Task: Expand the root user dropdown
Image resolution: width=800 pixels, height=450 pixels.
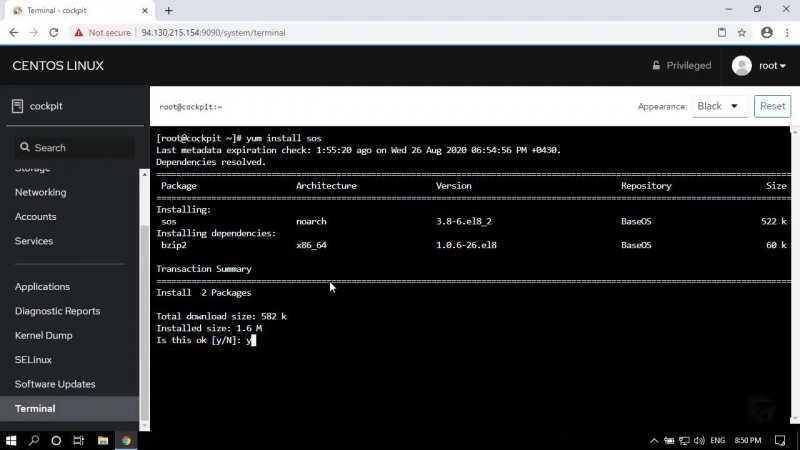Action: tap(771, 66)
